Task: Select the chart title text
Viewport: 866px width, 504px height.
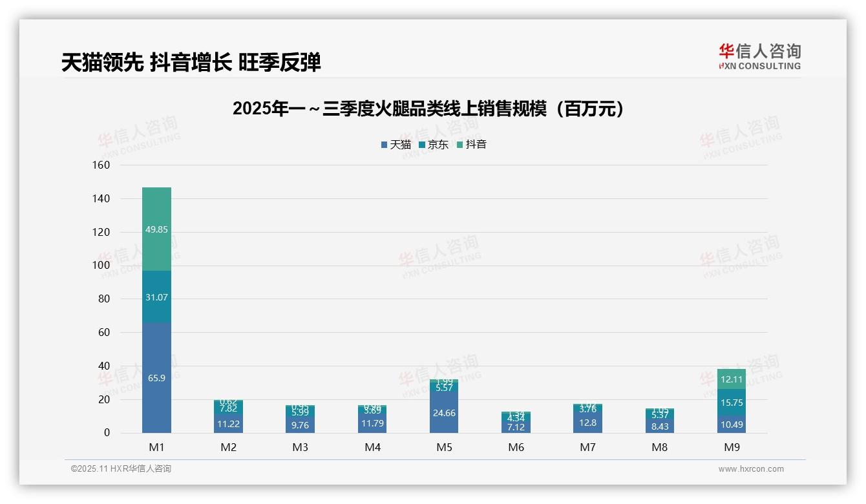Action: [428, 109]
